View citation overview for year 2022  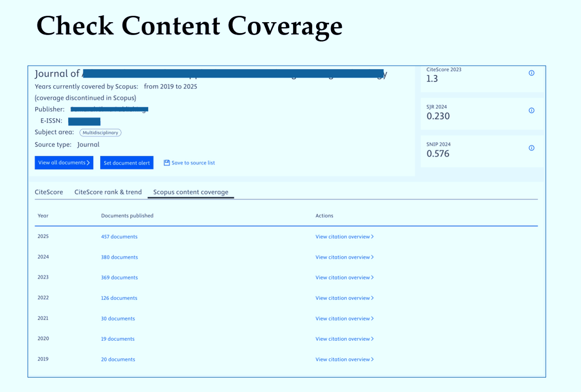pyautogui.click(x=345, y=298)
